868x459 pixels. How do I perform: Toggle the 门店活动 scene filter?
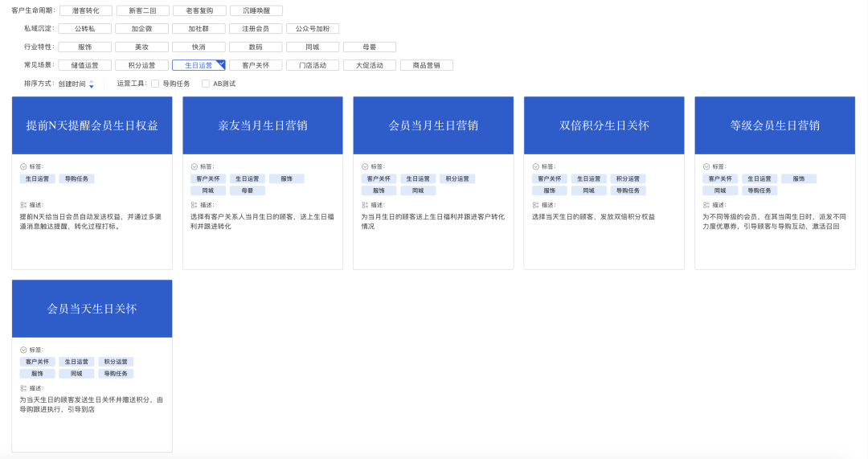(x=313, y=65)
